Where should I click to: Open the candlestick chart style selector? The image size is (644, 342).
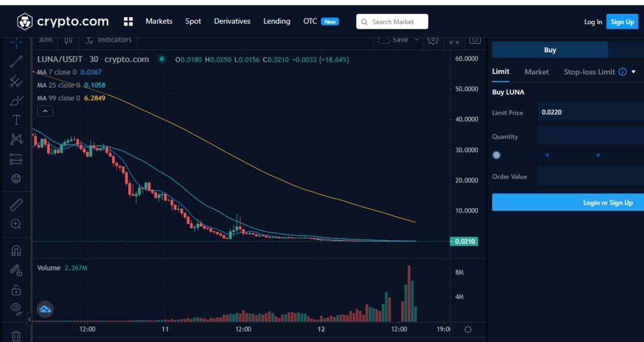69,40
